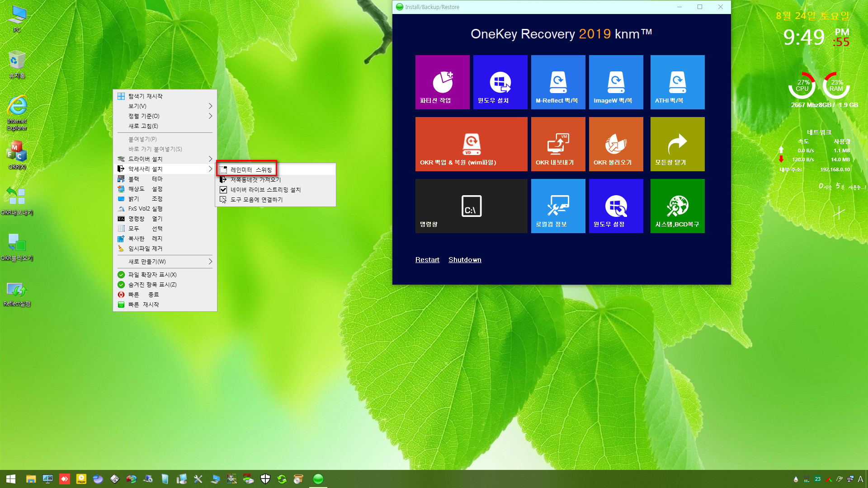Select the OKR불러오기 desktop shortcut

pyautogui.click(x=17, y=247)
